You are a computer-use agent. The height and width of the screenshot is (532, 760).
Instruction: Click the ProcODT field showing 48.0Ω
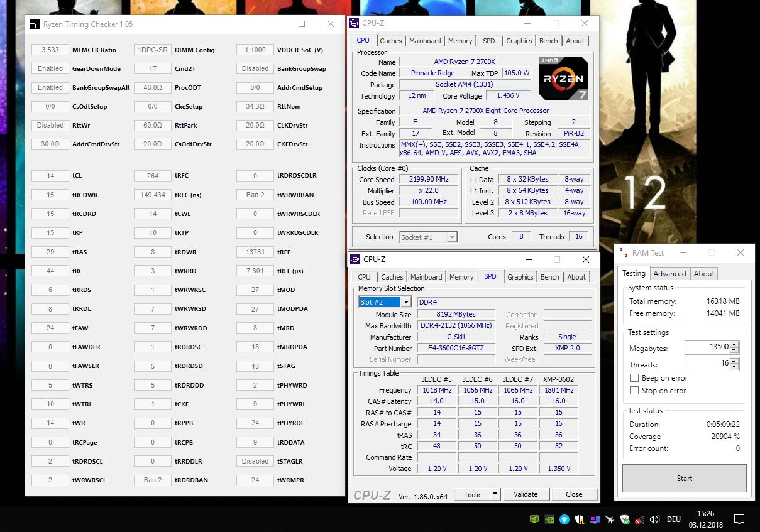pos(153,87)
